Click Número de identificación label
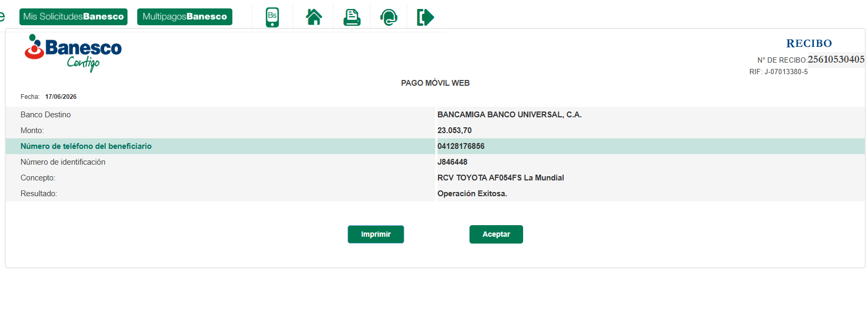This screenshot has height=313, width=868. coord(63,162)
